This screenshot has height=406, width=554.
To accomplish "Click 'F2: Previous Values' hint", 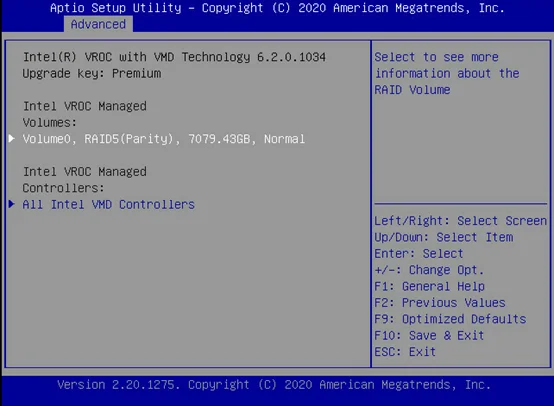I will click(440, 303).
